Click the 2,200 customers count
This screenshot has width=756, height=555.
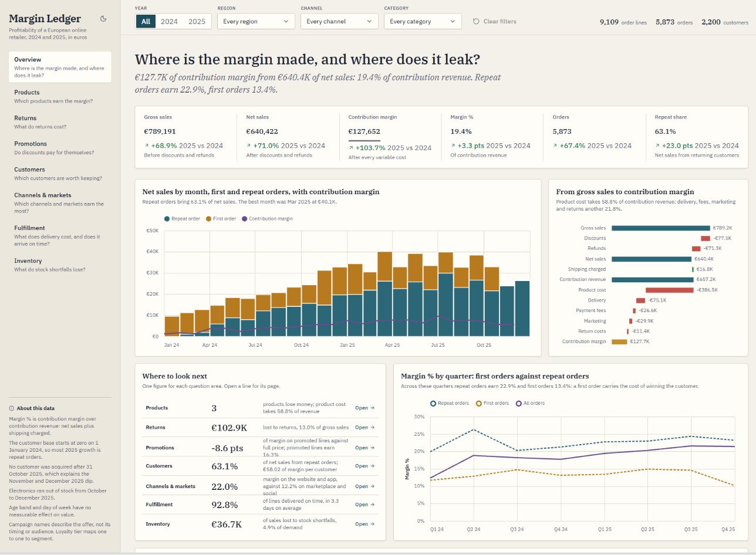(724, 22)
